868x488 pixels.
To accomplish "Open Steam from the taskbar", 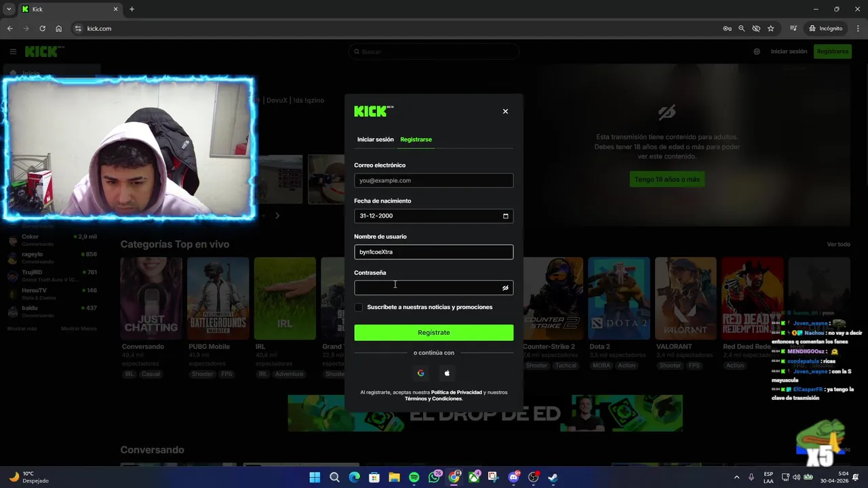I will pyautogui.click(x=553, y=477).
